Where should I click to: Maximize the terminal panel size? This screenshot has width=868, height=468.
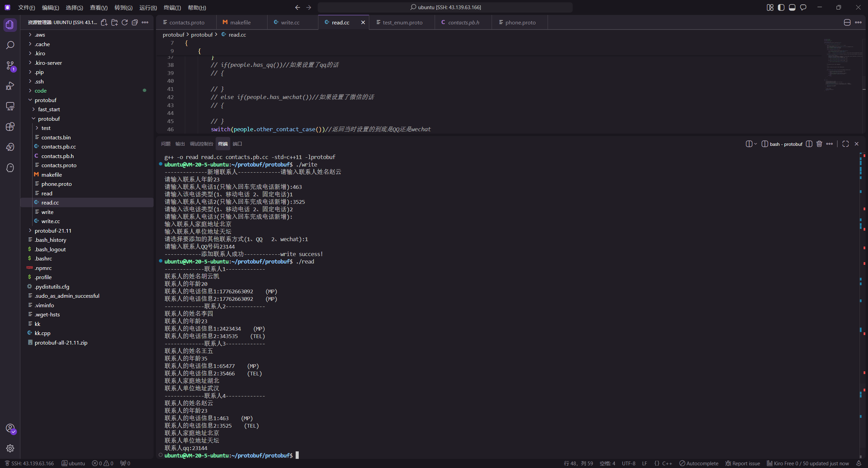coord(845,144)
